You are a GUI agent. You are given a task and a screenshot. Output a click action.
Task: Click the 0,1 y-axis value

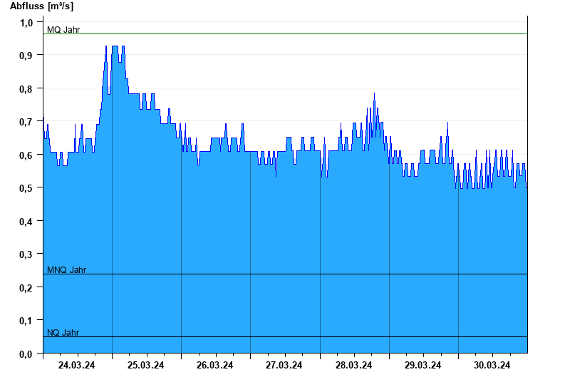point(26,321)
